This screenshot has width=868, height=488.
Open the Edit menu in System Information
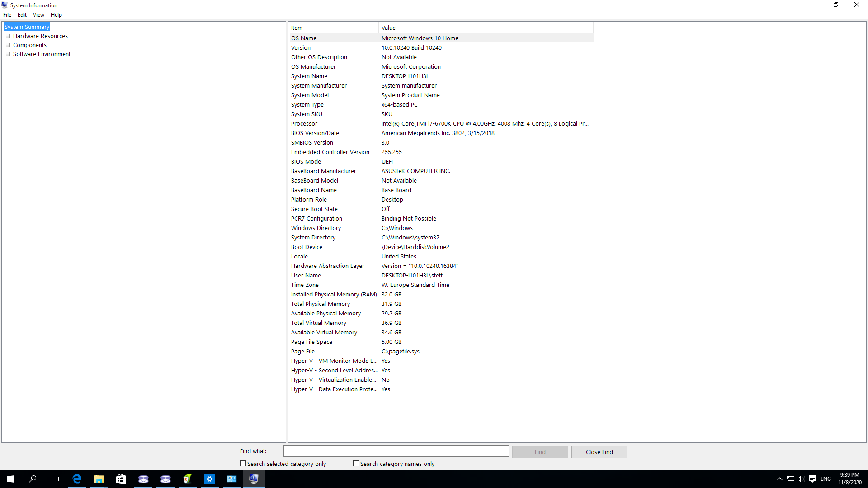tap(22, 14)
